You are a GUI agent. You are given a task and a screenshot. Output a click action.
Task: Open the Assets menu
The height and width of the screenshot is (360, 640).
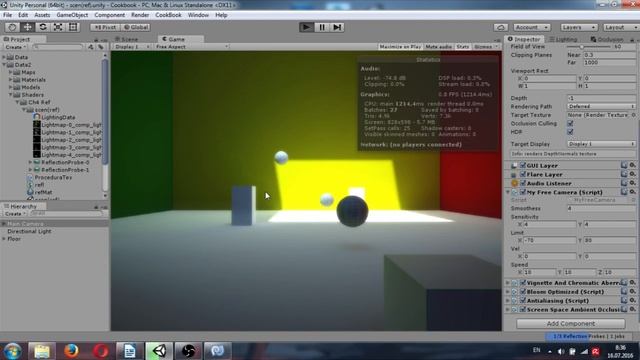42,15
